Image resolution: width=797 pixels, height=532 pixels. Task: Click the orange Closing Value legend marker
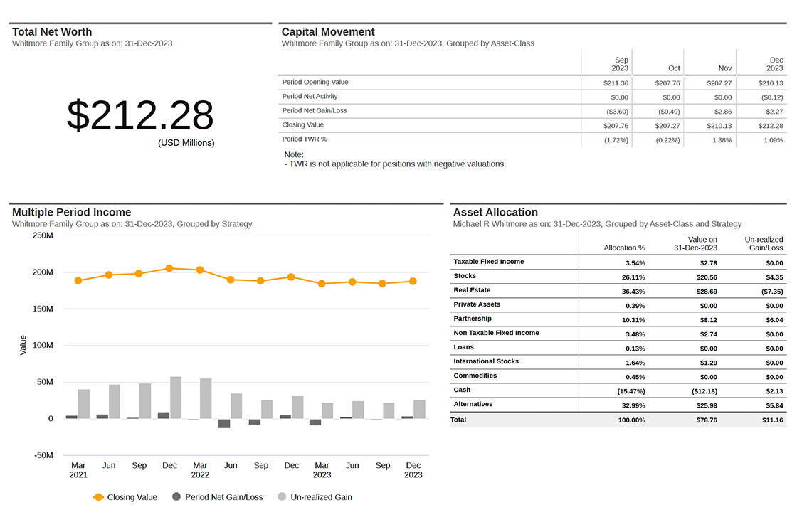(98, 497)
